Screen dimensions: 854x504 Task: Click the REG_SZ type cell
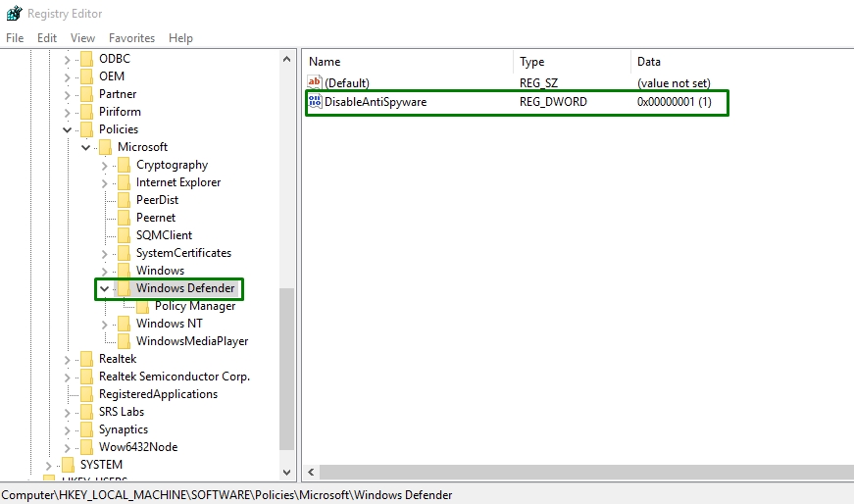[x=538, y=82]
